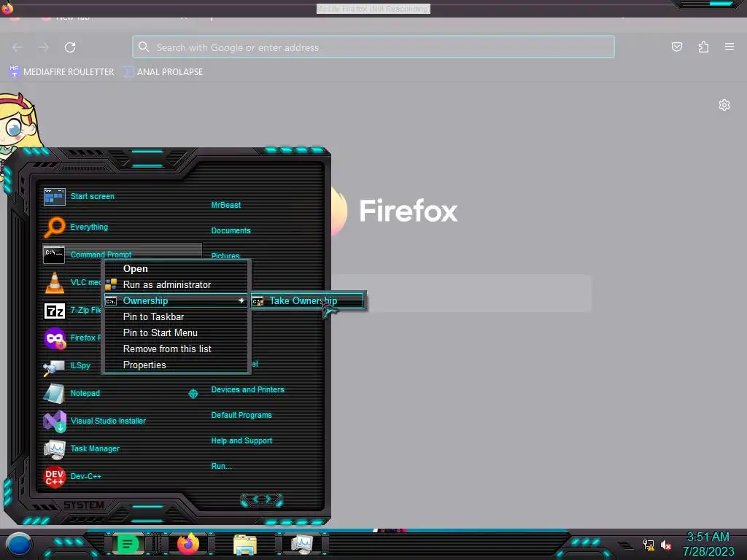This screenshot has width=747, height=560.
Task: Launch Visual Studio Installer icon
Action: click(55, 421)
